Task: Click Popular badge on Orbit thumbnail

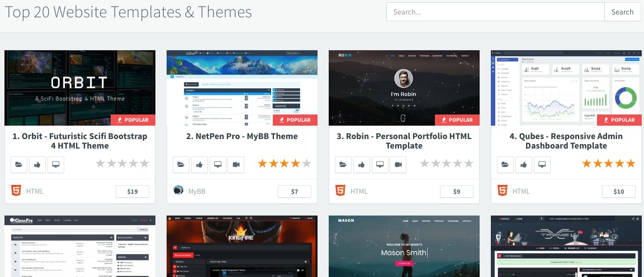Action: point(132,120)
